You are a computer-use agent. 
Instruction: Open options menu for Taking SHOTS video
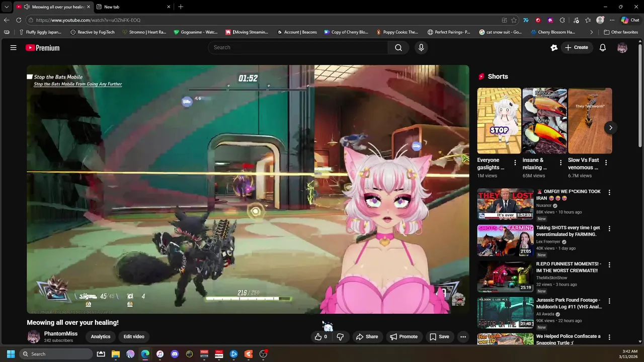(609, 229)
